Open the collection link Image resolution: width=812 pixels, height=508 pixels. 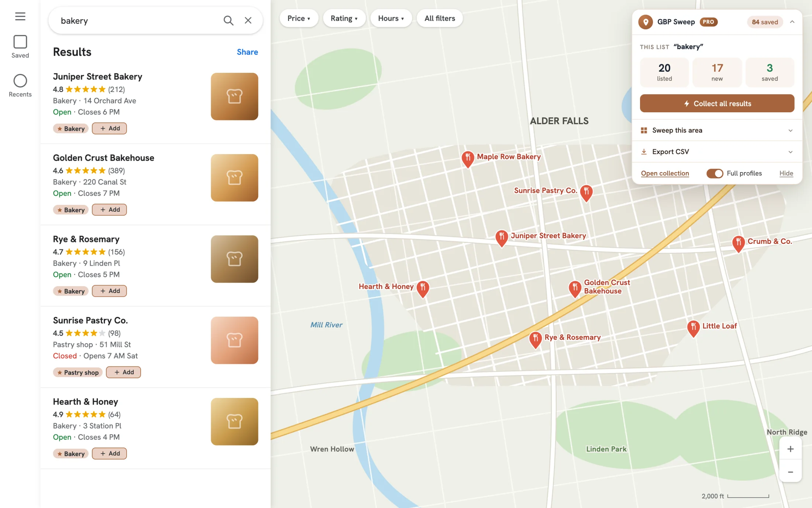click(x=665, y=173)
